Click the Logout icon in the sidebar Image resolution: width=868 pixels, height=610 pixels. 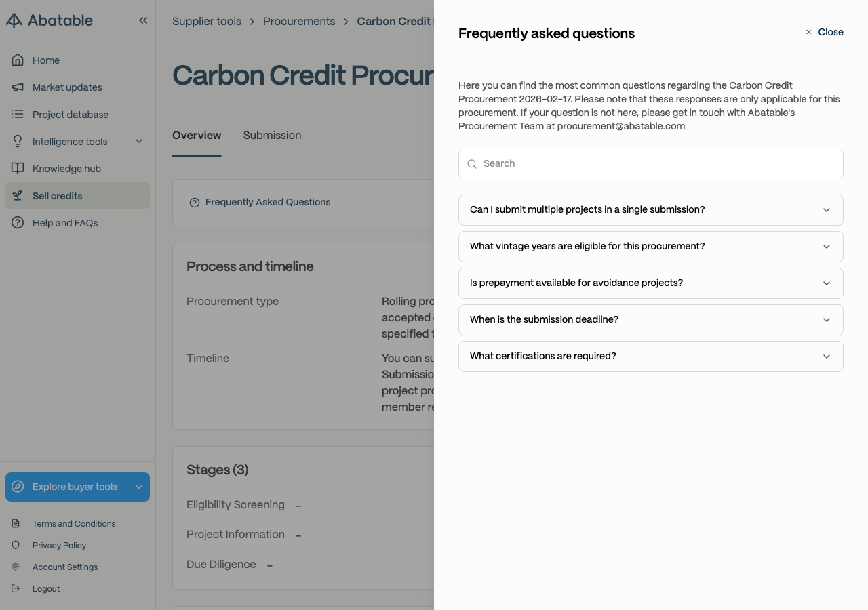pyautogui.click(x=16, y=588)
